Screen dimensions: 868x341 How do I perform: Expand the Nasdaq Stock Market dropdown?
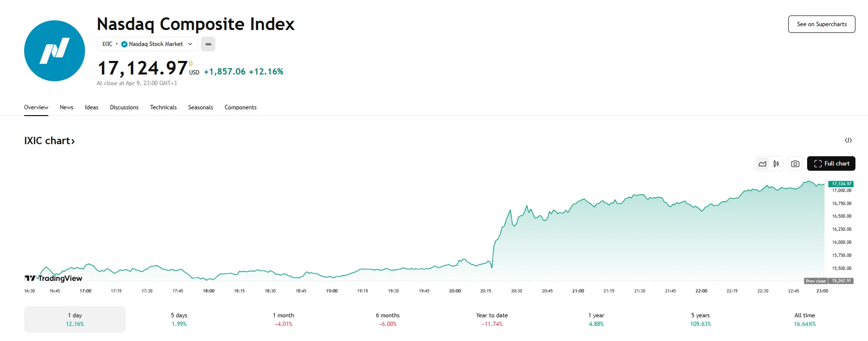tap(190, 44)
